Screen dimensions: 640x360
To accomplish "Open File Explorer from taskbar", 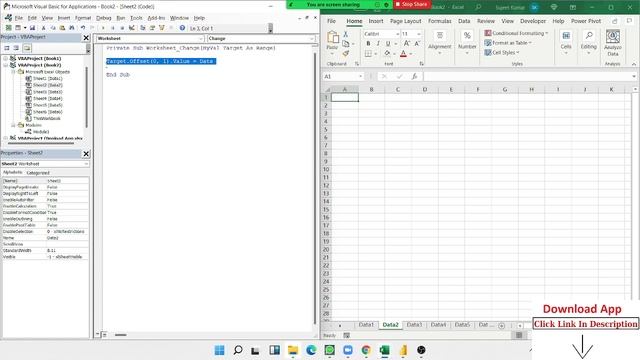I will [x=293, y=350].
